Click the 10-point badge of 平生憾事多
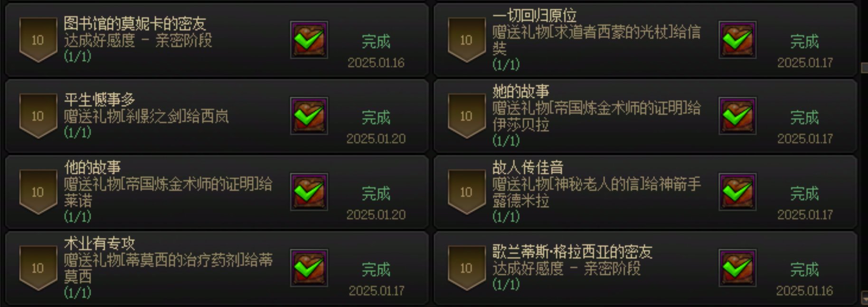 click(x=38, y=116)
